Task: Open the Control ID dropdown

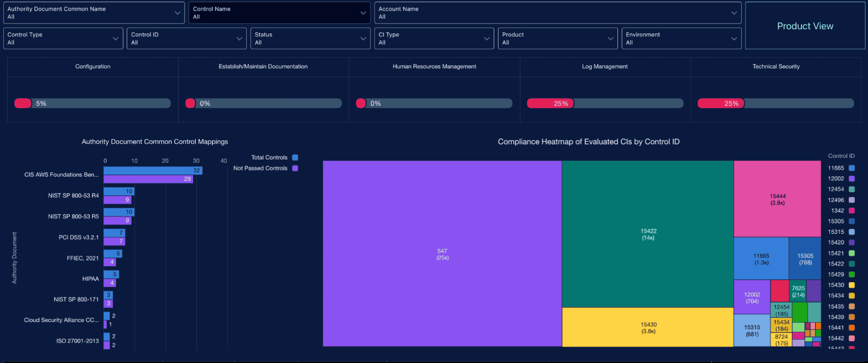Action: coord(187,38)
